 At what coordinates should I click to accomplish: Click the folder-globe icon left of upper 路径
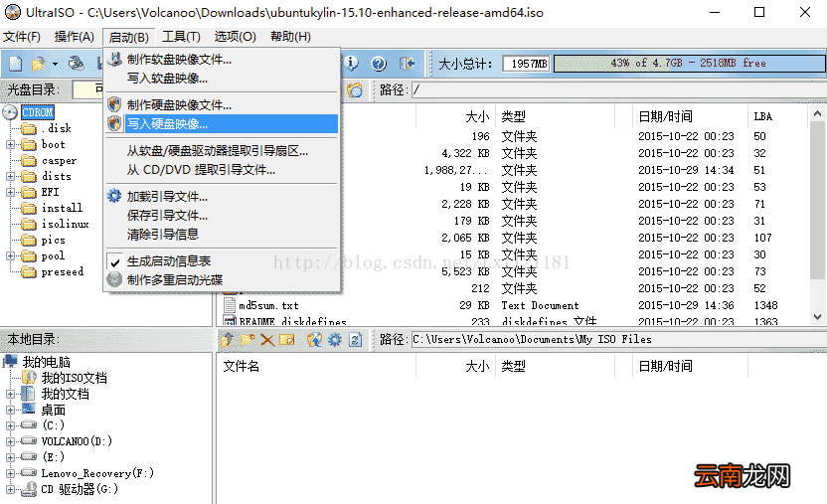(x=355, y=90)
